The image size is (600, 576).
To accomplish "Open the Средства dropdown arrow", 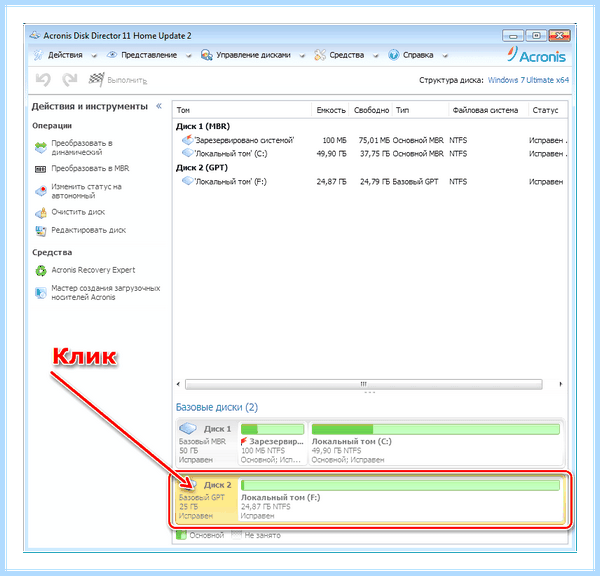I will (x=376, y=56).
